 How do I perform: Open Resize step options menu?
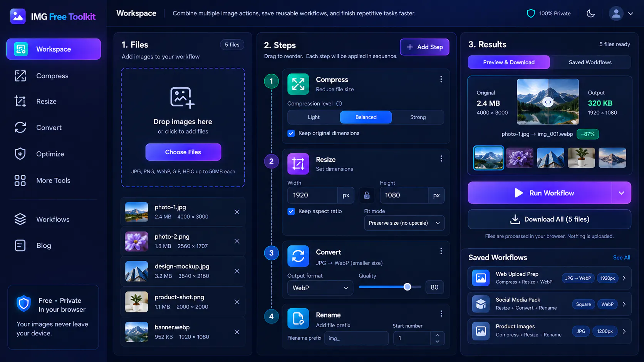tap(441, 158)
